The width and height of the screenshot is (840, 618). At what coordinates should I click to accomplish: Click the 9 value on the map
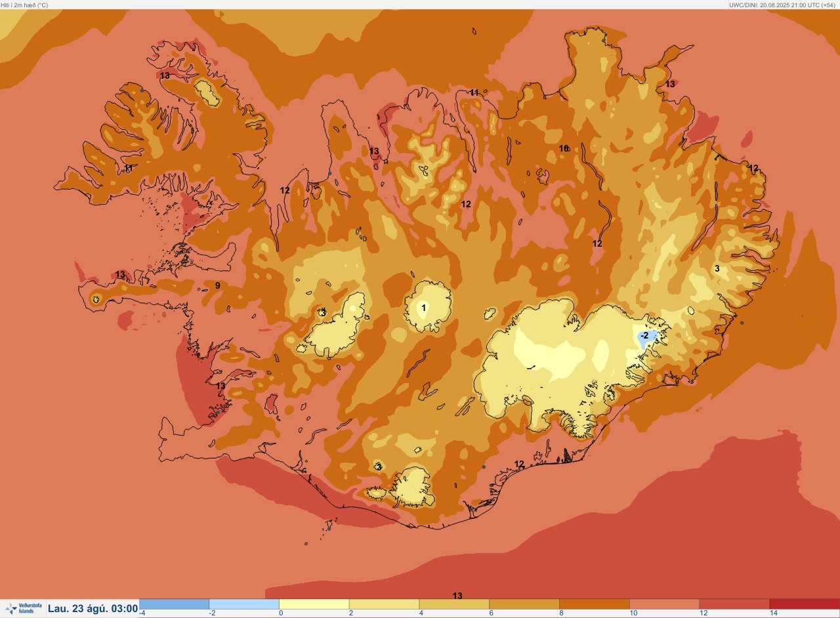pos(218,285)
